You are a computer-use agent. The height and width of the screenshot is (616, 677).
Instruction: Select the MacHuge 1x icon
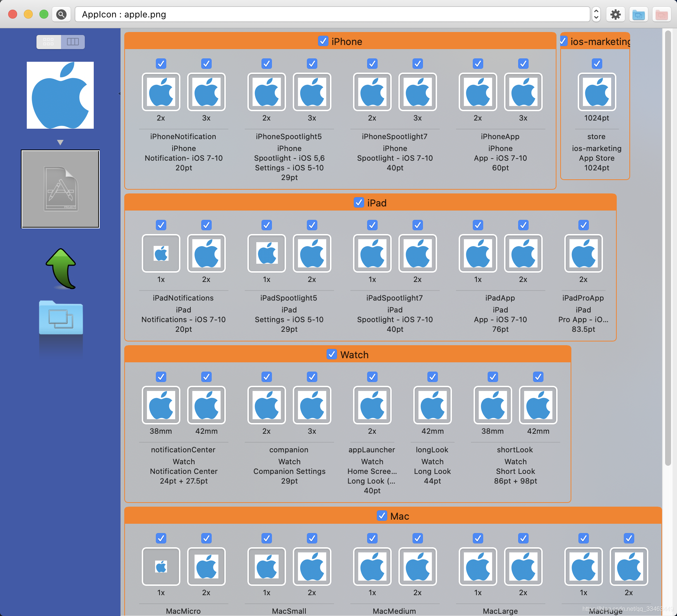[583, 567]
